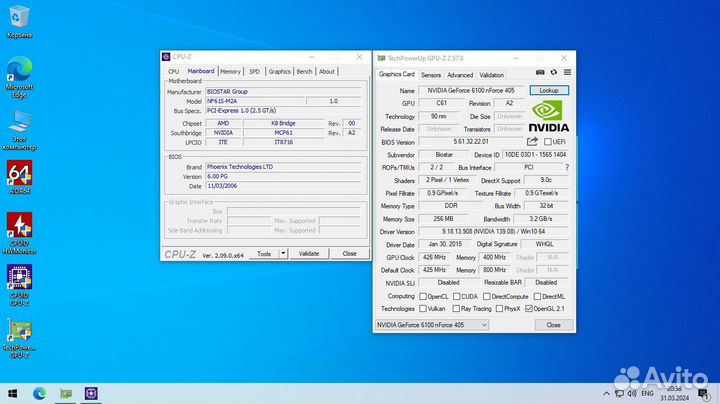720x404 pixels.
Task: Click the BIOS export share icon in GPU-Z
Action: 532,141
